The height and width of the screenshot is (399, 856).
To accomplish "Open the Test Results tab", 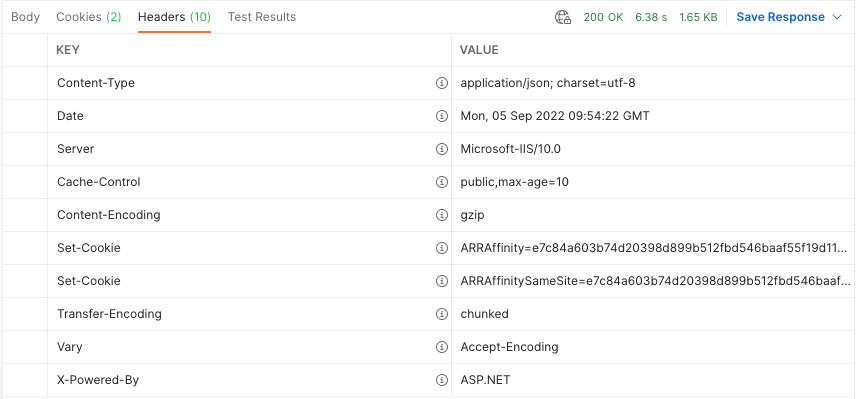I will pos(261,17).
